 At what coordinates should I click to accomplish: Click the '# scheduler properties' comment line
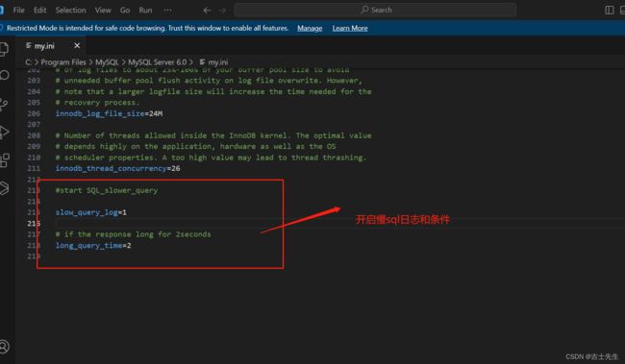click(x=211, y=158)
